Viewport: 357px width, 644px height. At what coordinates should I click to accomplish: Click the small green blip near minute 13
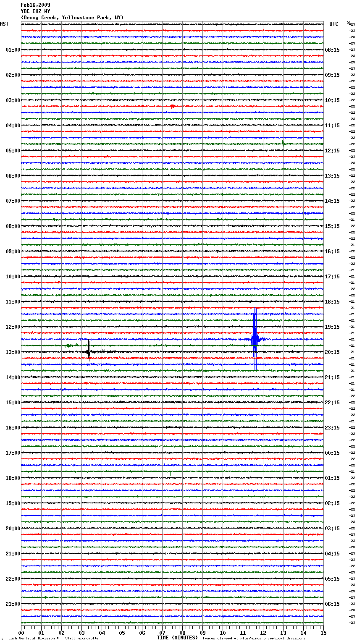283,144
